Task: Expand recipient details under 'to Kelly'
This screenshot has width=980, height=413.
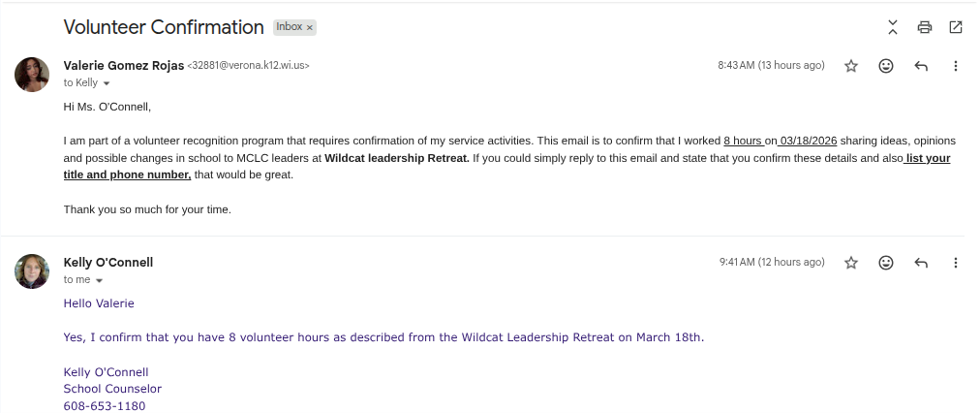Action: (107, 84)
